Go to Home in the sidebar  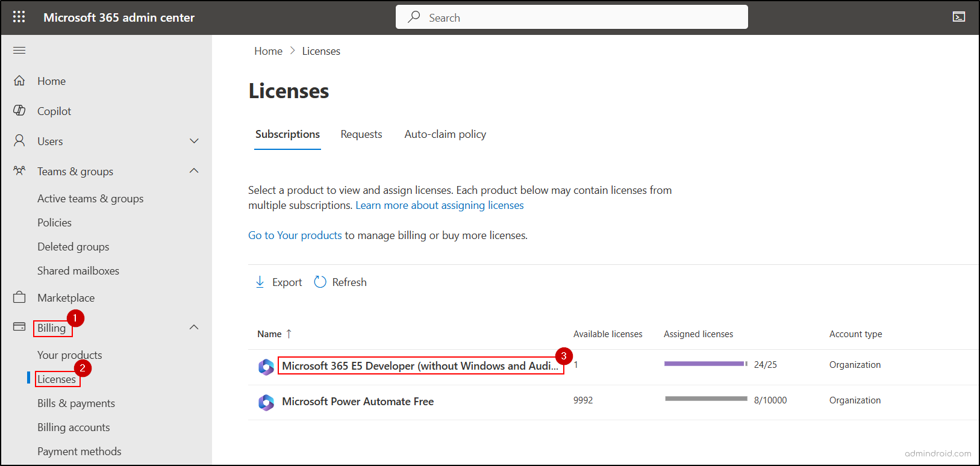pos(51,81)
